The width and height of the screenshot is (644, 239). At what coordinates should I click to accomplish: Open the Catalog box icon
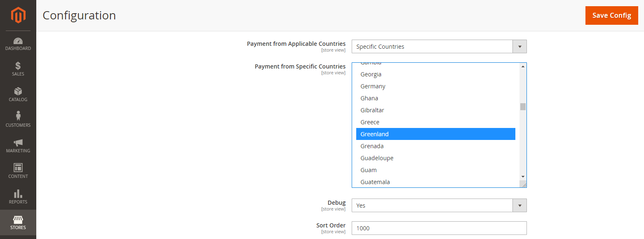point(18,92)
